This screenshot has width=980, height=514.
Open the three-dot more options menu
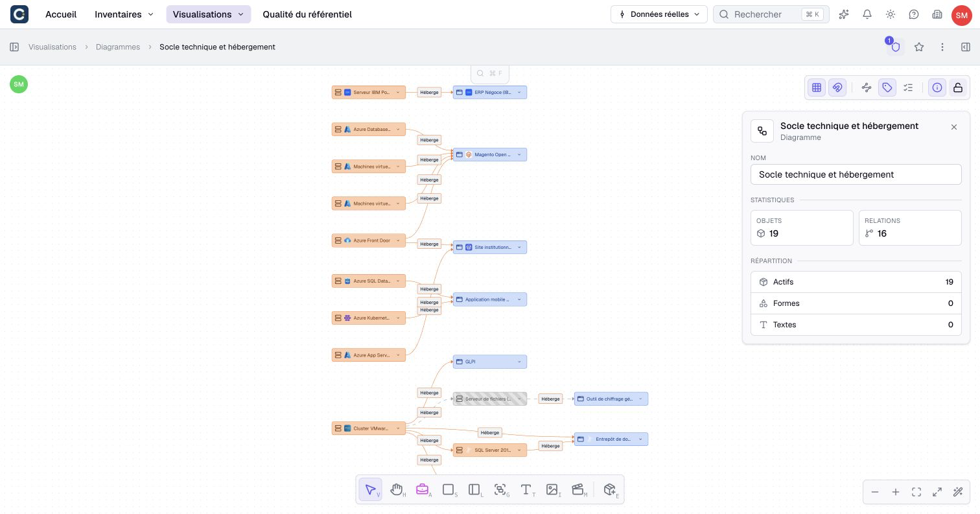pos(942,47)
